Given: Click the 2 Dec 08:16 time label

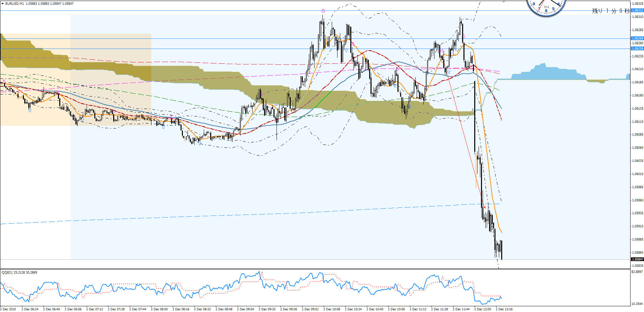Looking at the screenshot, I should [181, 309].
